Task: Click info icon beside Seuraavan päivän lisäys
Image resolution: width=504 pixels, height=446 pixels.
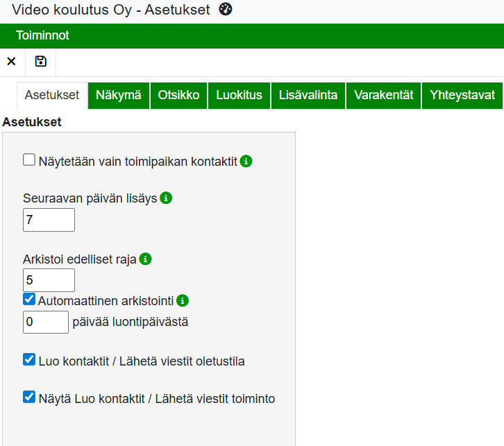Action: tap(166, 198)
